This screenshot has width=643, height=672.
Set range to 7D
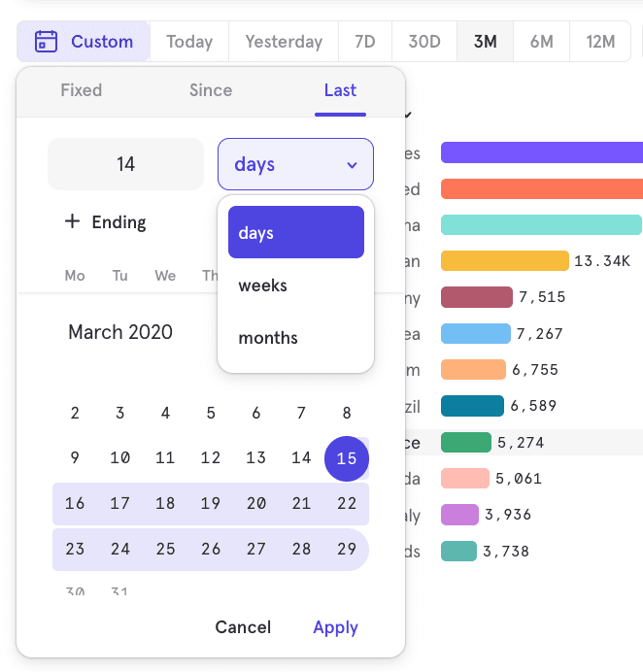pyautogui.click(x=365, y=42)
